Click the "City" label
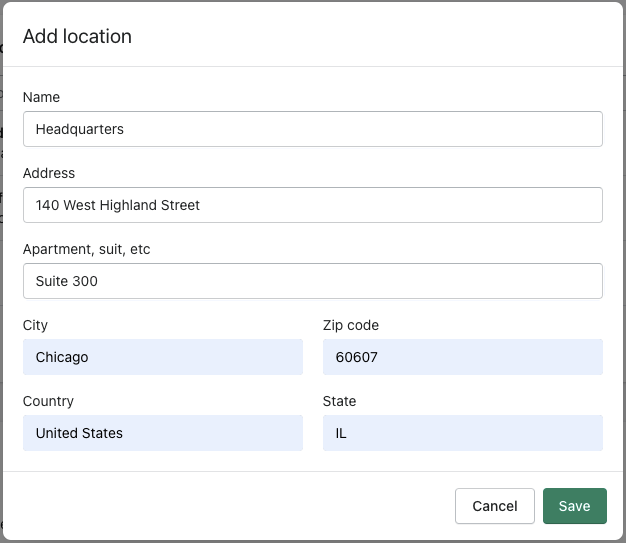 click(x=35, y=325)
